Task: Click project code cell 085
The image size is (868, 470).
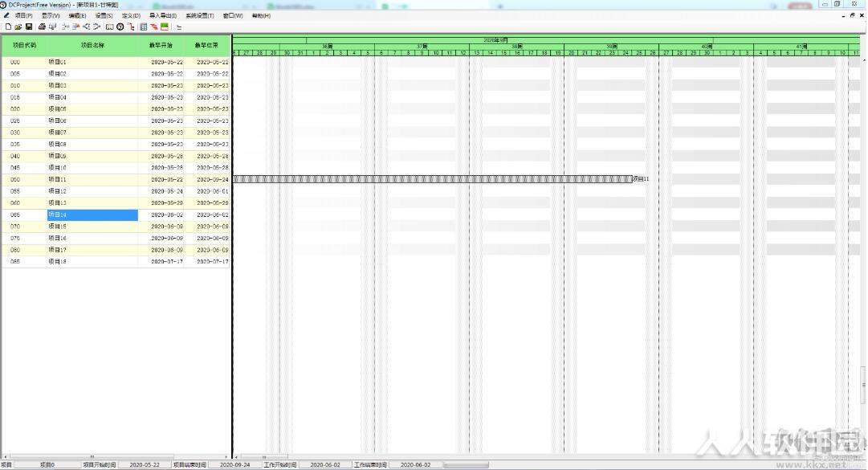Action: coord(24,261)
